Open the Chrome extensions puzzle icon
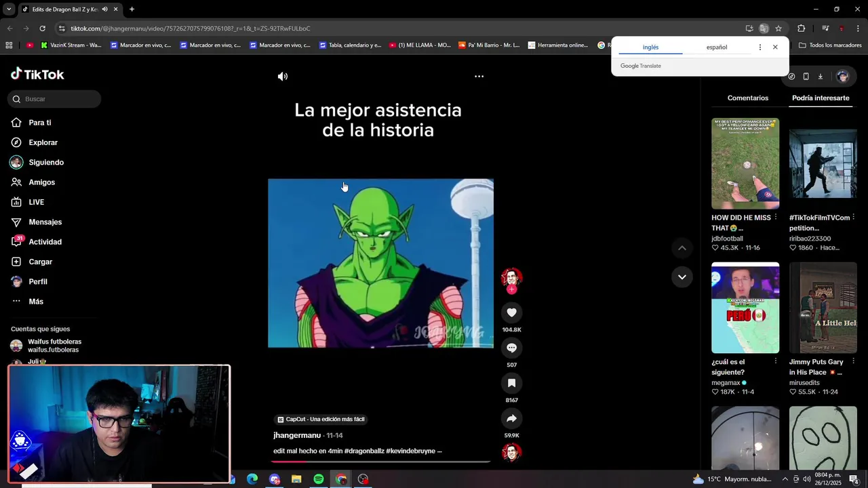 point(801,28)
